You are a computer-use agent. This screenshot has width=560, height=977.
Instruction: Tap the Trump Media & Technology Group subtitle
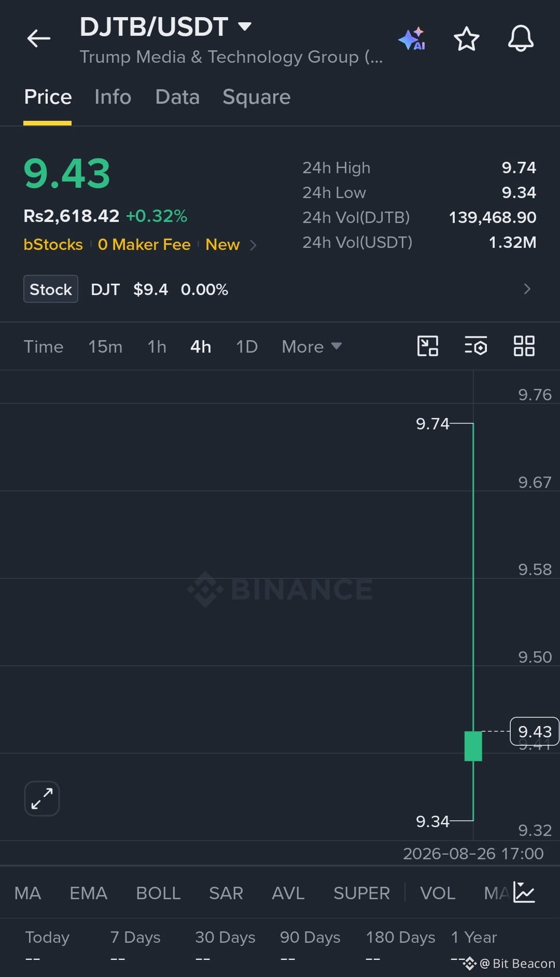[231, 57]
